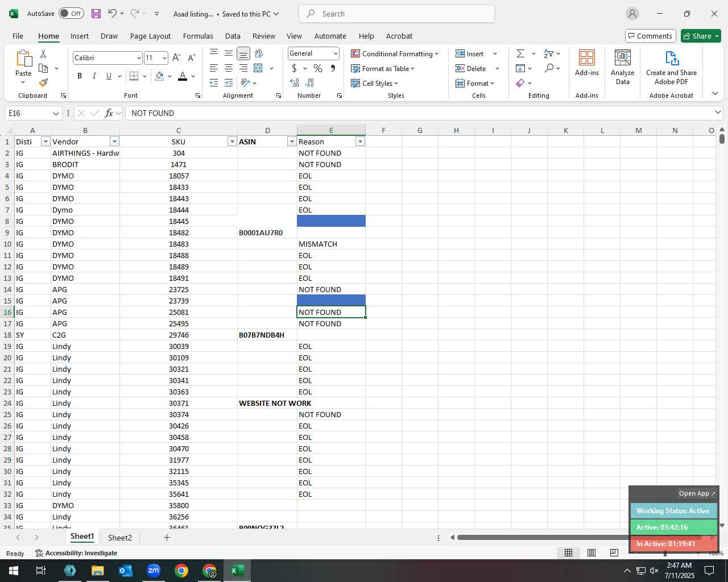This screenshot has height=582, width=728.
Task: Click the Underline icon
Action: coord(109,76)
